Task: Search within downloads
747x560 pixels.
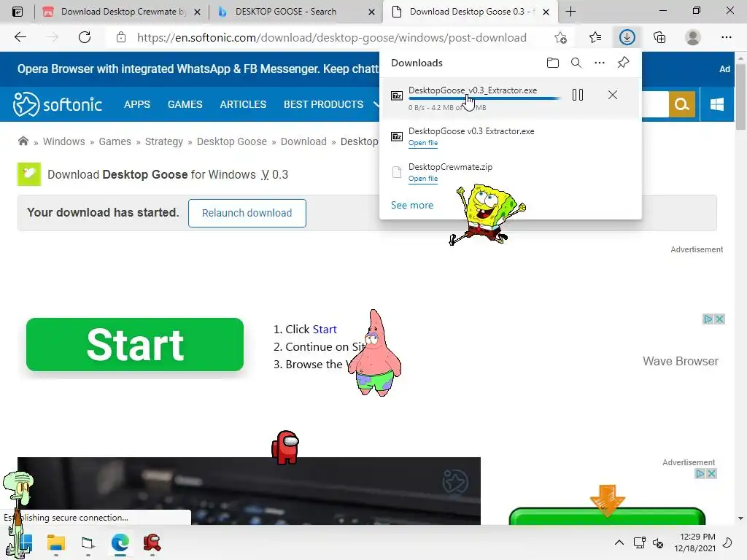Action: point(576,63)
